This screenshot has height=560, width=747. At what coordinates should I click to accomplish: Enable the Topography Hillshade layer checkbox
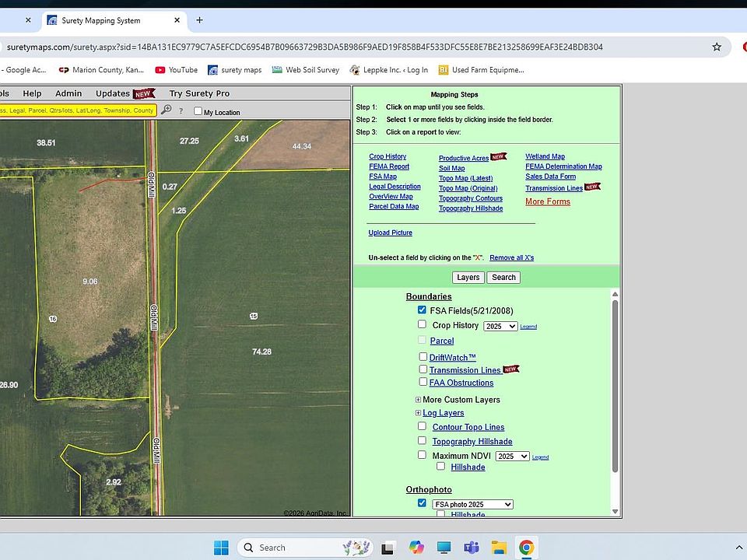click(x=422, y=440)
